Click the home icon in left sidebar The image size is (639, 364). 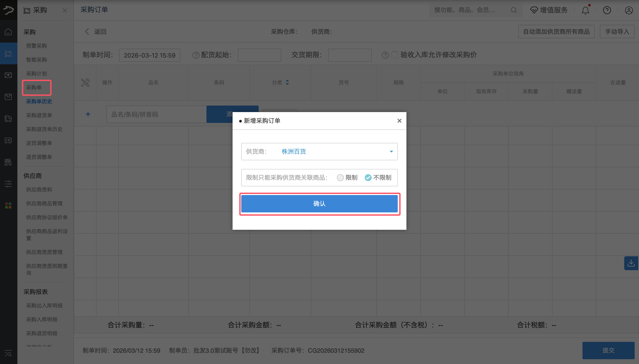8,32
